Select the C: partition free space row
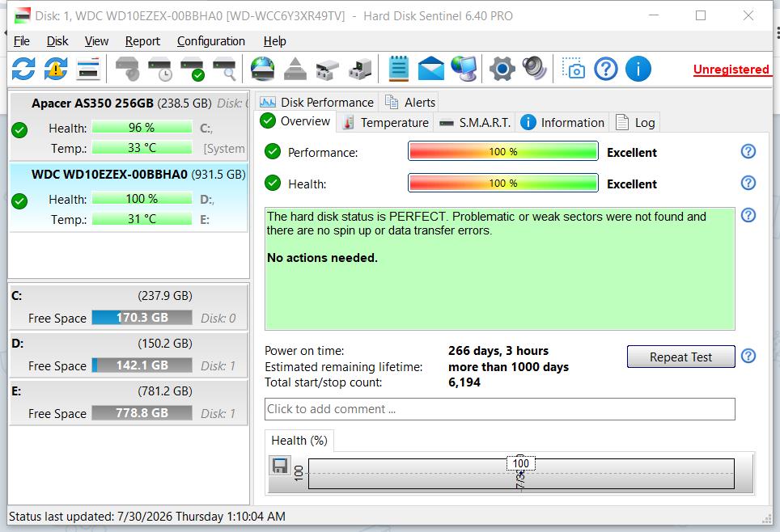The height and width of the screenshot is (532, 780). [x=129, y=306]
